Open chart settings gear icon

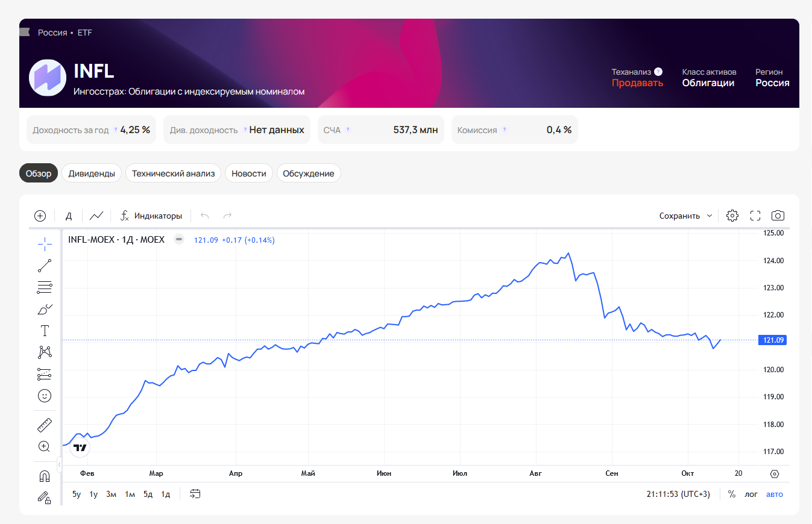pos(732,216)
